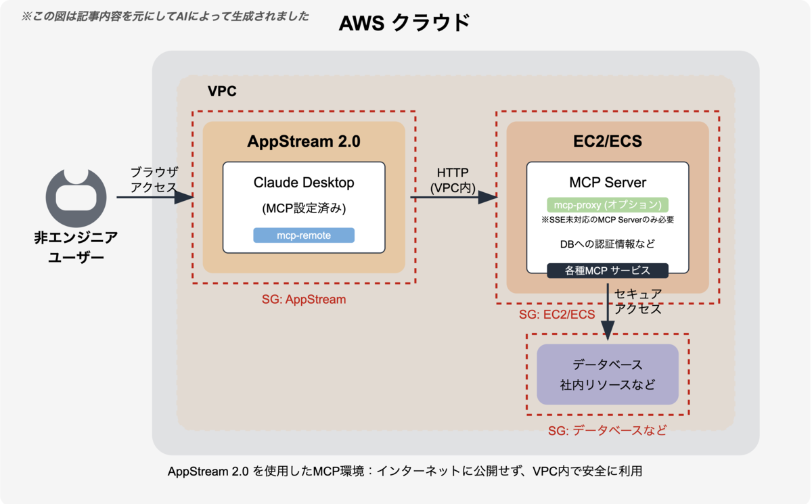Click the 社内リソースなど text

click(x=608, y=385)
